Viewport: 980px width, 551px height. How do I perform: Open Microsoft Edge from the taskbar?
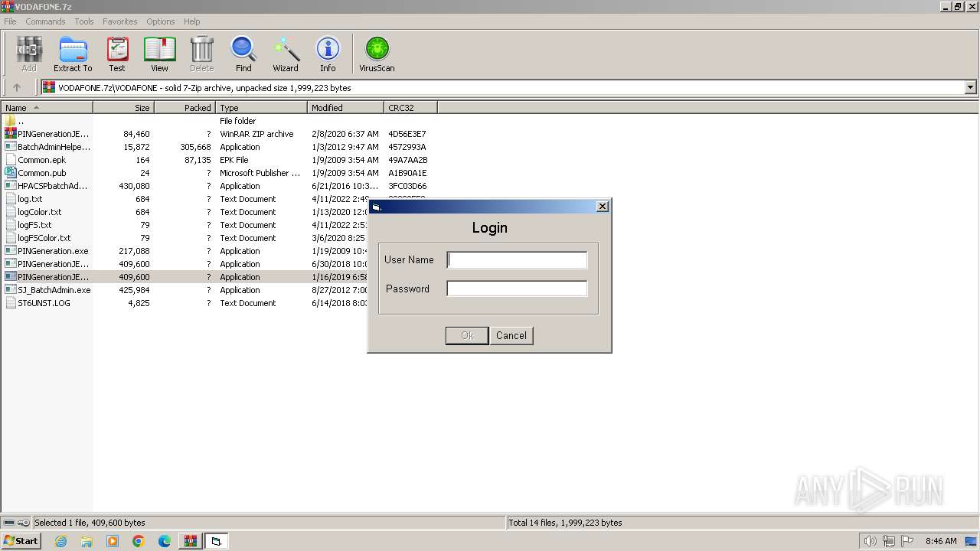click(x=165, y=541)
